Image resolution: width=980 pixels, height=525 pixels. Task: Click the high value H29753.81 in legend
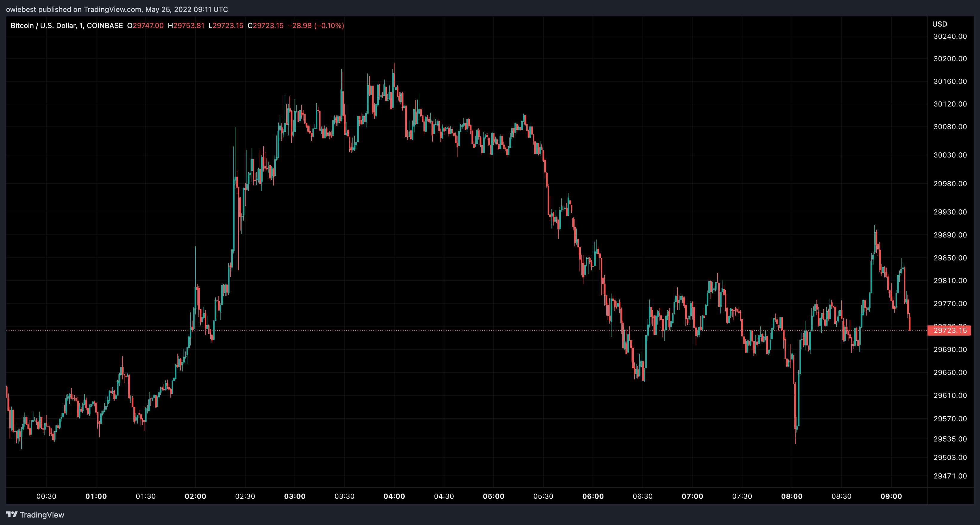(186, 25)
